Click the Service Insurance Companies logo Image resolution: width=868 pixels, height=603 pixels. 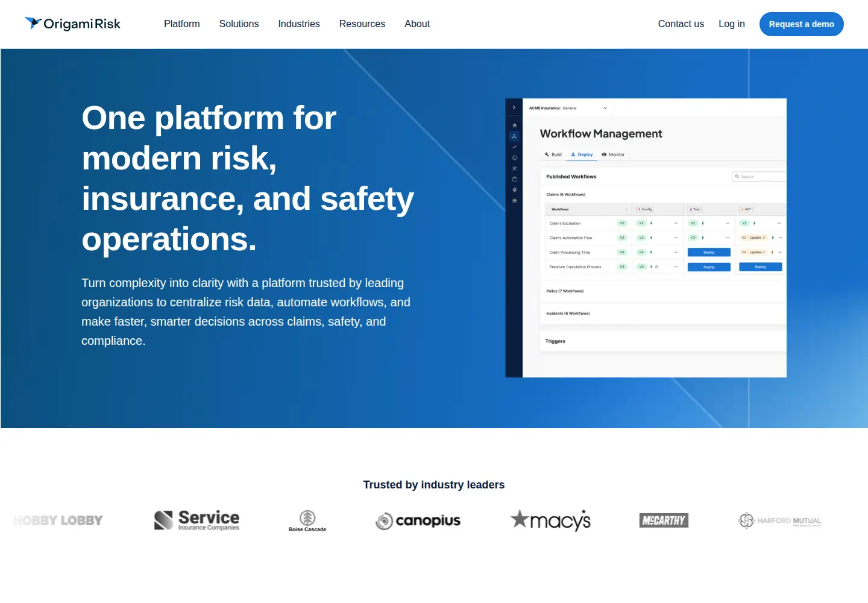197,520
